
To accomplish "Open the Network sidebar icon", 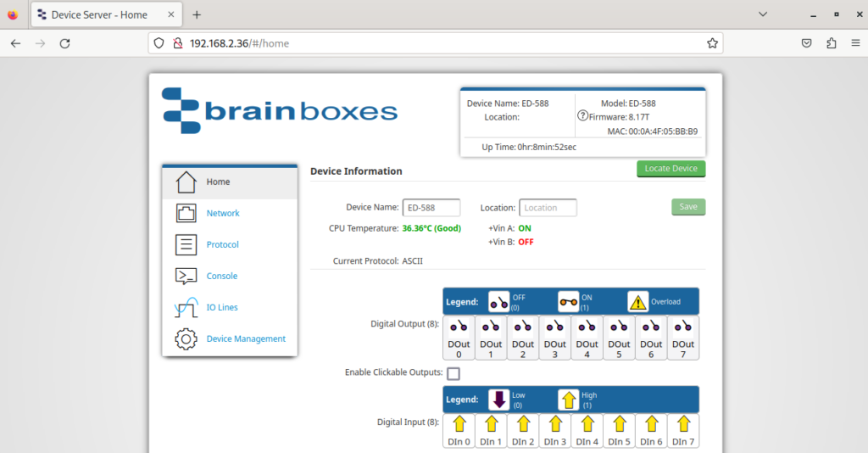I will 186,213.
